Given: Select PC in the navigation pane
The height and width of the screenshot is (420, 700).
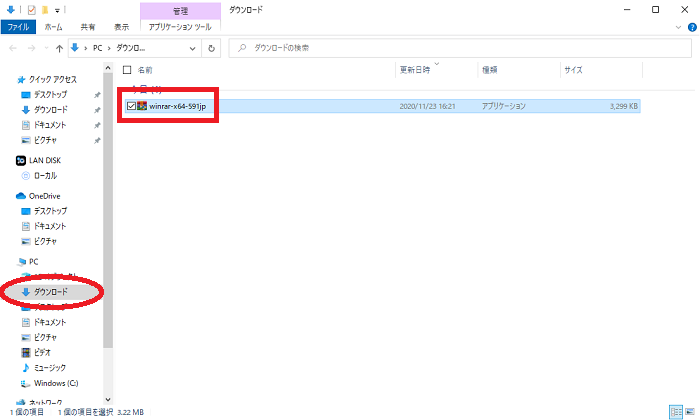Looking at the screenshot, I should (x=33, y=262).
